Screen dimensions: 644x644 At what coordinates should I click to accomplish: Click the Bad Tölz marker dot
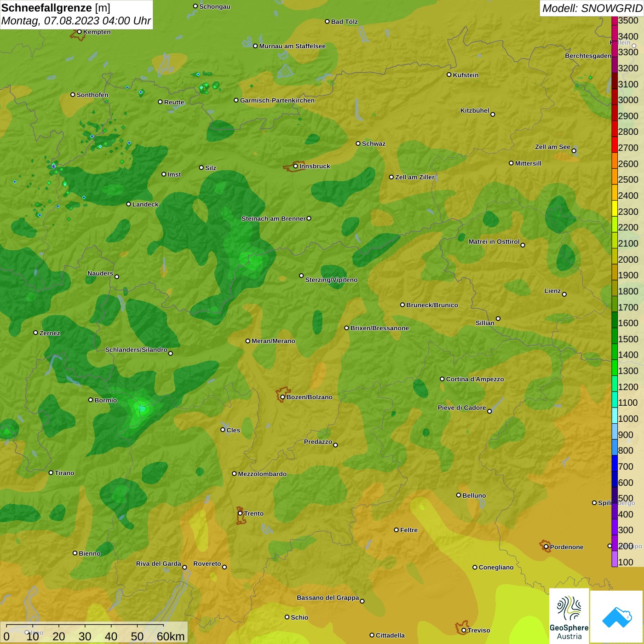[x=327, y=21]
